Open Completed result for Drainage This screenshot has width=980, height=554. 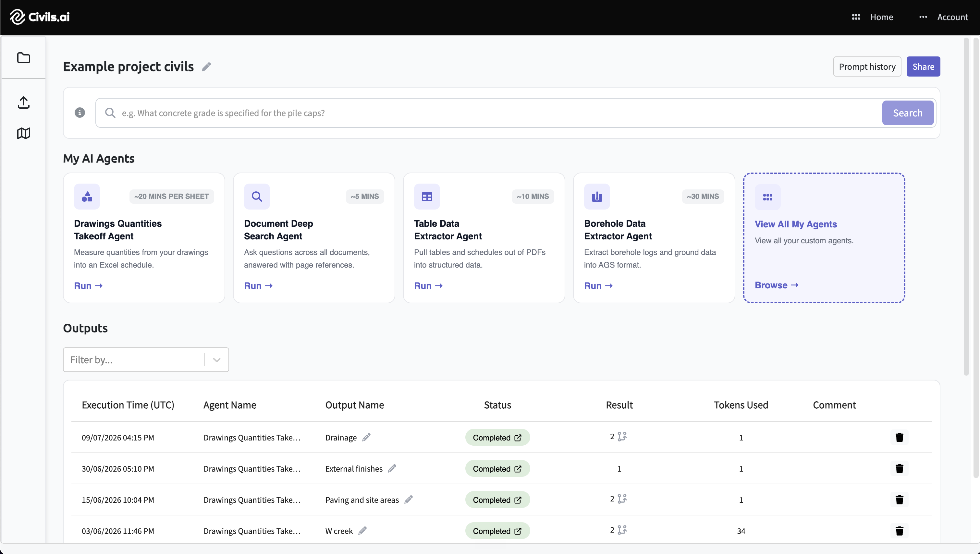point(497,437)
